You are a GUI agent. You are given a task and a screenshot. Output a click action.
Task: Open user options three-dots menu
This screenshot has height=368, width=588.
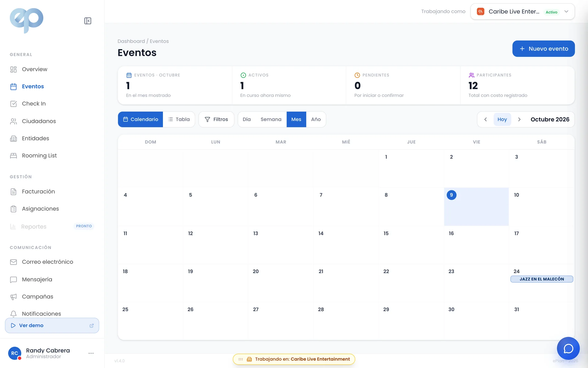[91, 353]
